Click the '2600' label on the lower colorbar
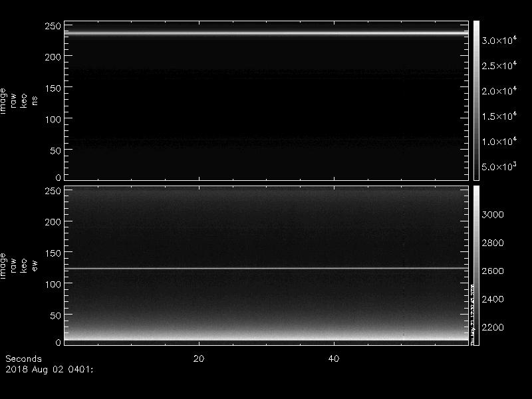 493,271
